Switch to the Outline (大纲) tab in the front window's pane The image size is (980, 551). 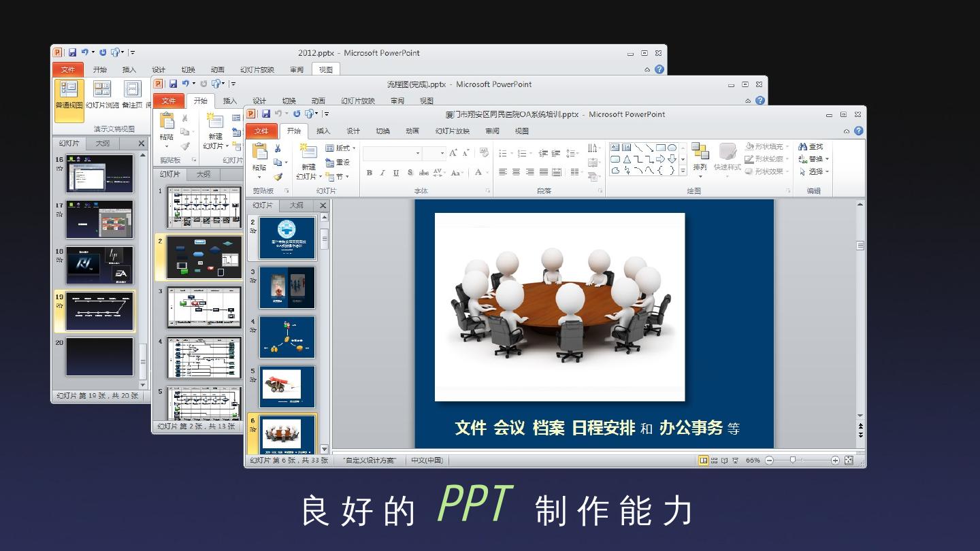click(x=296, y=205)
